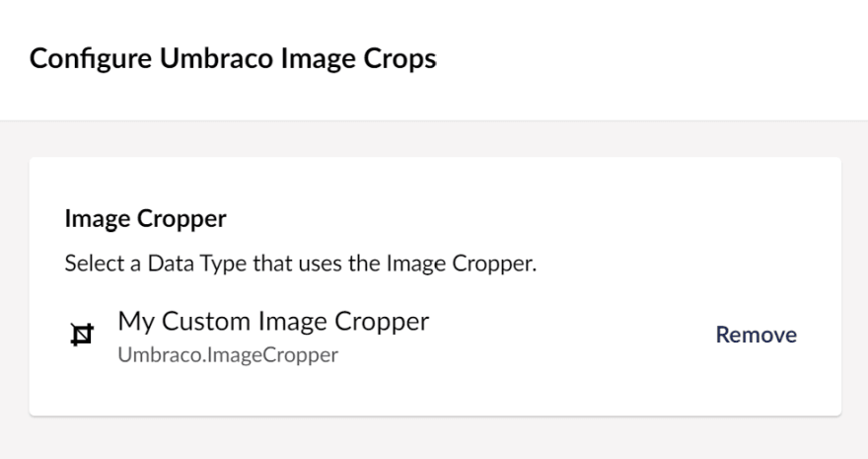
Task: Click the word "Crops" in the headline
Action: (x=399, y=59)
